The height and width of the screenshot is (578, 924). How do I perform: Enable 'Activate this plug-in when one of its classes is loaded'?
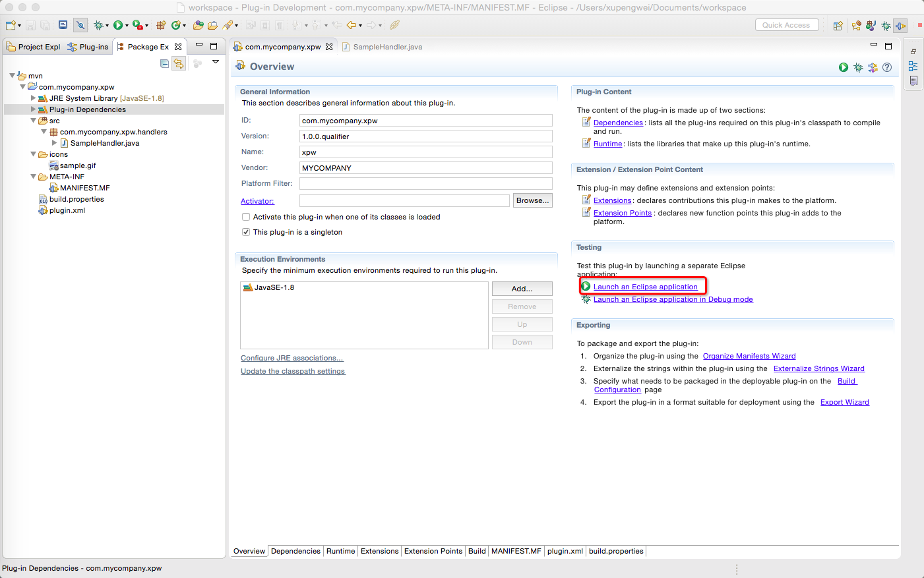click(x=246, y=217)
